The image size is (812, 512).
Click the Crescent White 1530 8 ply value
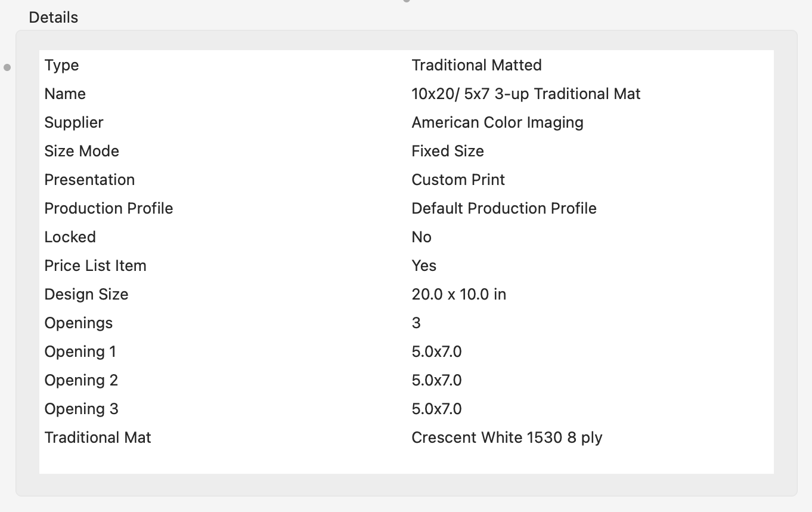point(507,437)
